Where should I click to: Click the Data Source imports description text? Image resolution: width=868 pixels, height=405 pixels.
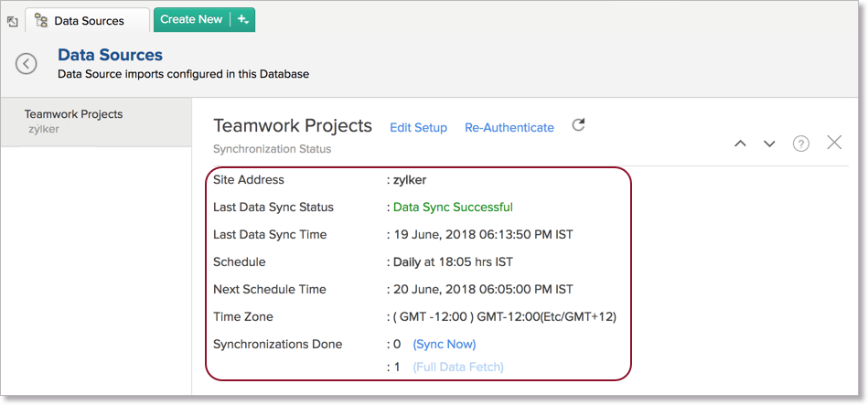coord(183,73)
